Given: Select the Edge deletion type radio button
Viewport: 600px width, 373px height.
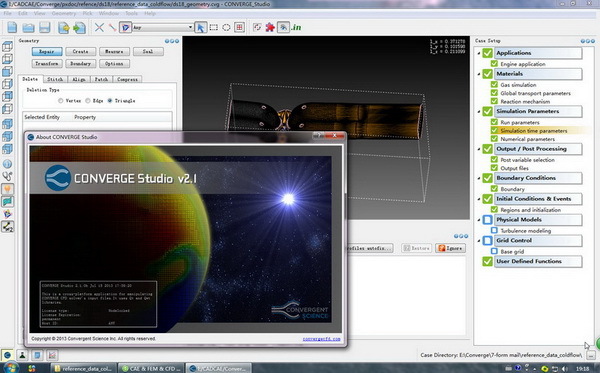Looking at the screenshot, I should tap(88, 101).
